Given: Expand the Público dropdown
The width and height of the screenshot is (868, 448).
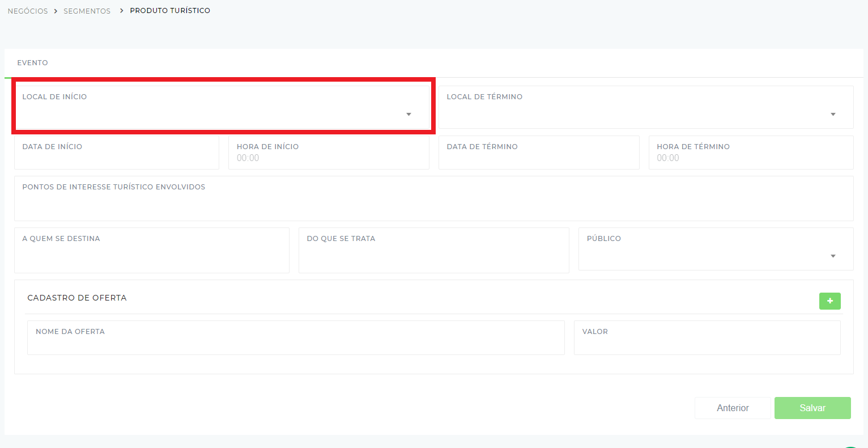Looking at the screenshot, I should pos(716,249).
